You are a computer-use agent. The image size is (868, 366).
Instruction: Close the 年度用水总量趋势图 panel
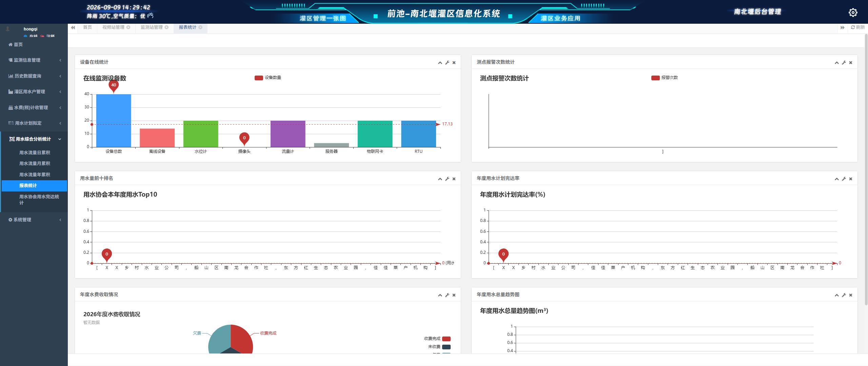851,295
